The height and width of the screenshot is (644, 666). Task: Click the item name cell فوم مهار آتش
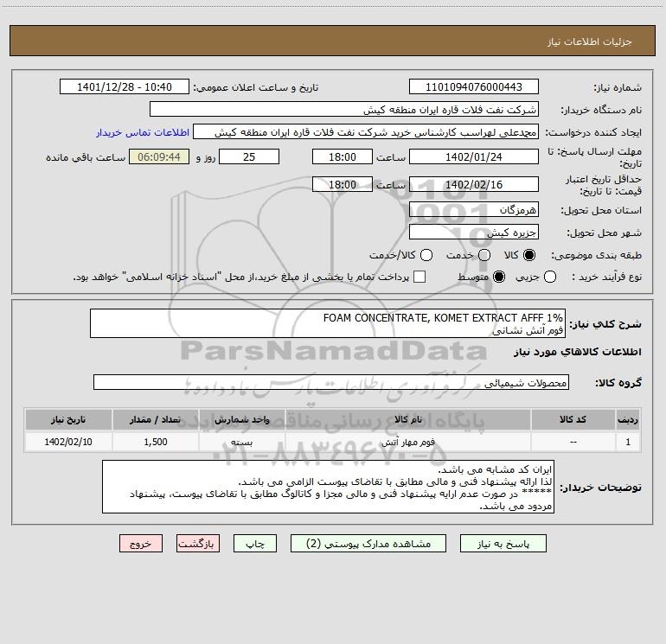407,442
